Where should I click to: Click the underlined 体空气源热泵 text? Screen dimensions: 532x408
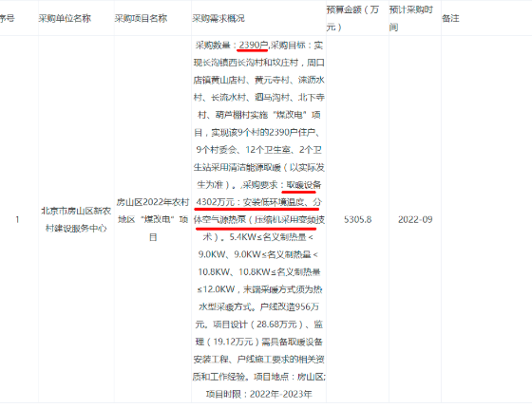coord(219,219)
